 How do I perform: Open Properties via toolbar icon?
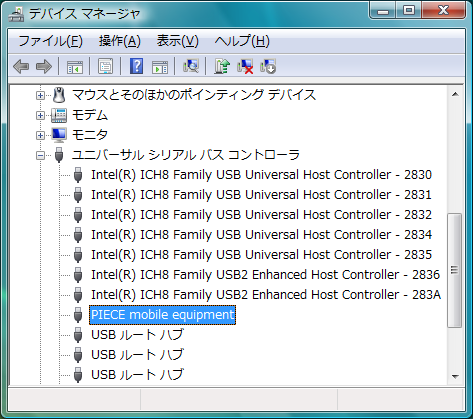tap(105, 66)
